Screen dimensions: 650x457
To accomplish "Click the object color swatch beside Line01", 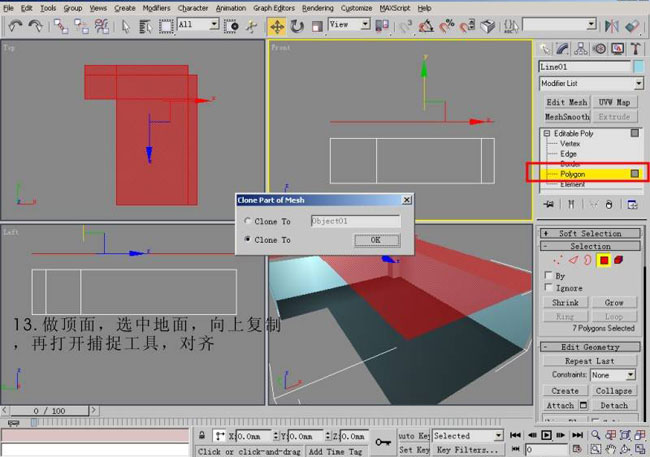I will point(639,67).
